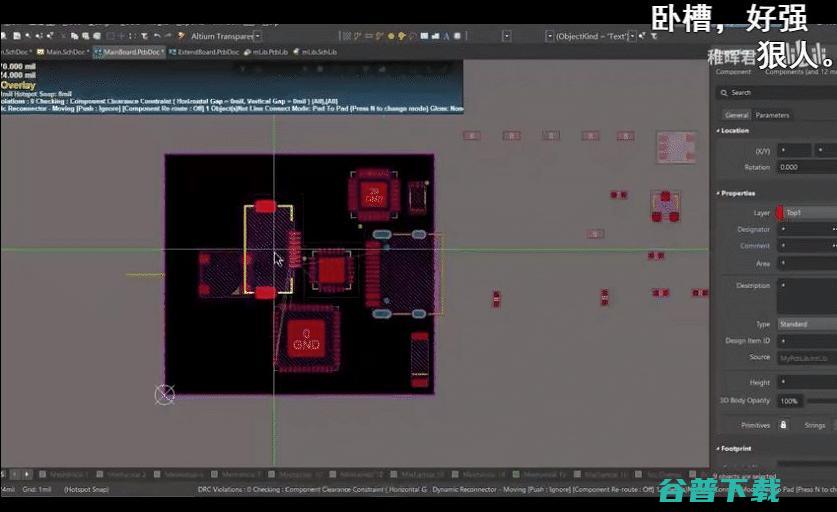837x512 pixels.
Task: Select the Place String (A) tool
Action: (446, 36)
